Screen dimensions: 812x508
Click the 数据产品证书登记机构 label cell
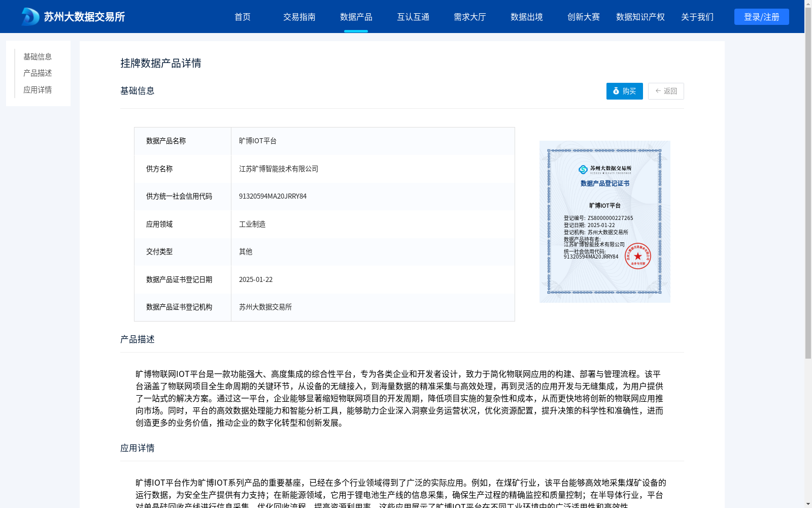tap(183, 307)
